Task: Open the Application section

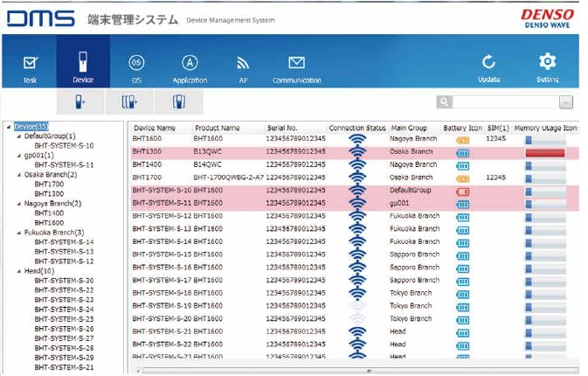Action: point(190,66)
